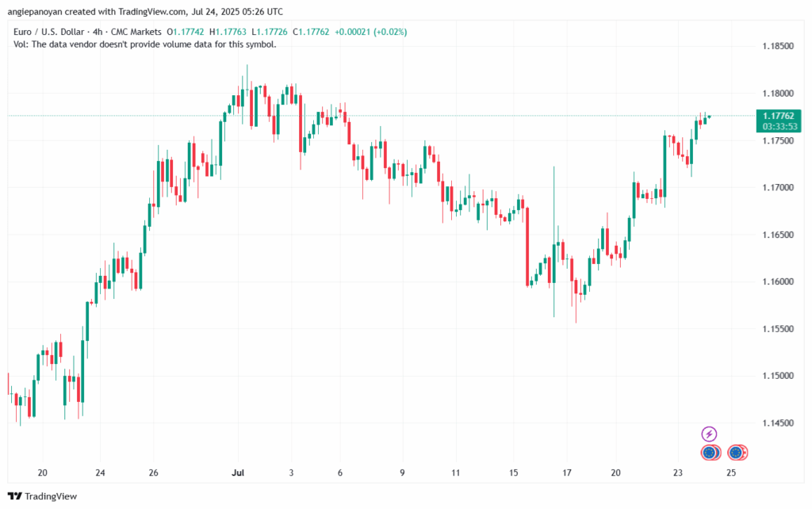Select the high value H1.17763
The width and height of the screenshot is (812, 509).
click(x=228, y=32)
